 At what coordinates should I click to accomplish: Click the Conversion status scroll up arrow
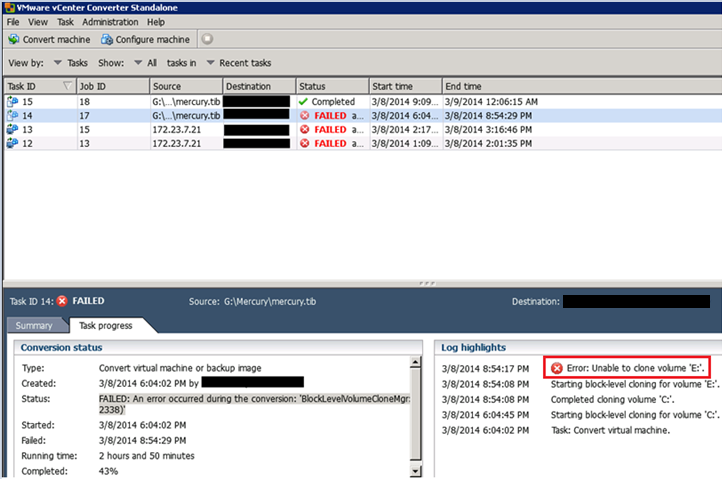tap(415, 362)
